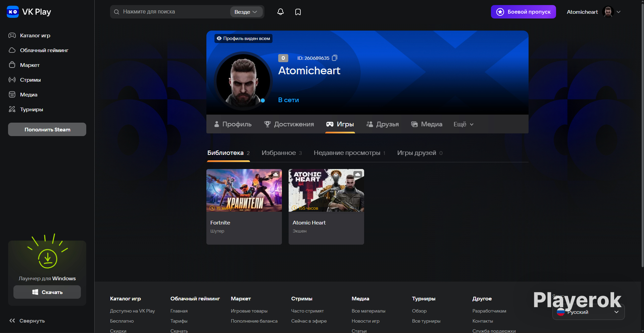Click the search magnifier icon
The height and width of the screenshot is (333, 644).
(x=116, y=12)
